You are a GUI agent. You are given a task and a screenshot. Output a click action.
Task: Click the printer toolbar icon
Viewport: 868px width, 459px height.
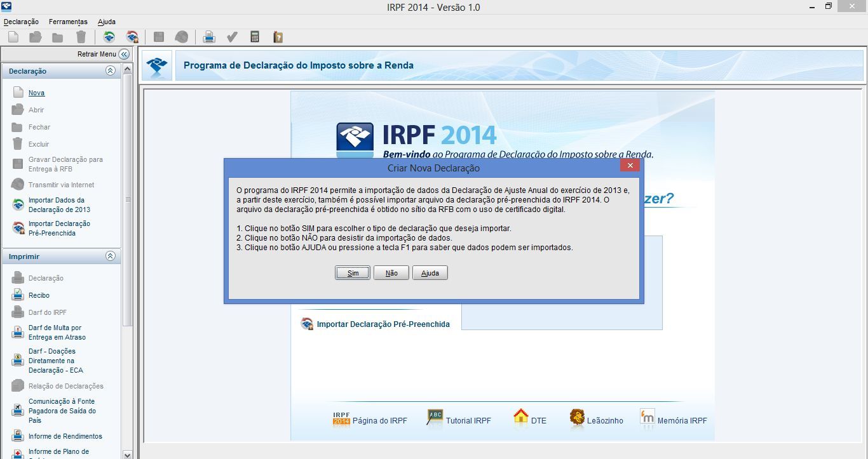pyautogui.click(x=208, y=37)
